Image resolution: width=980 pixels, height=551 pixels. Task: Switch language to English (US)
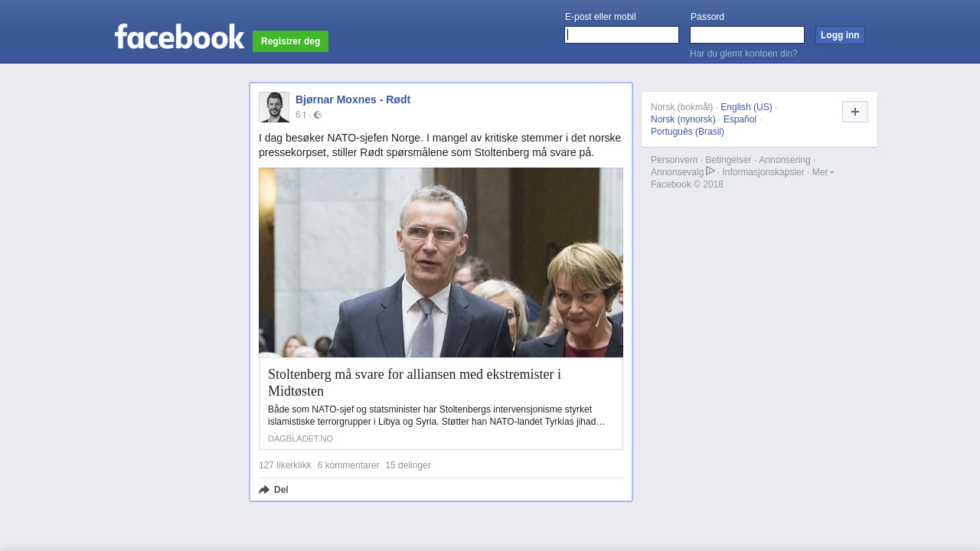coord(746,107)
